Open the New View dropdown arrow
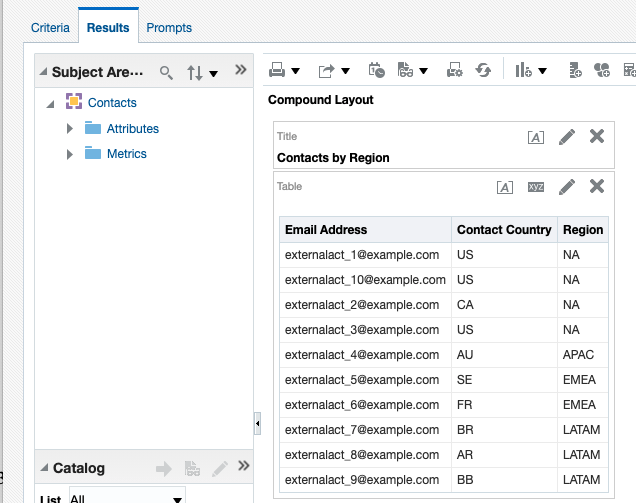This screenshot has height=503, width=636. point(542,71)
